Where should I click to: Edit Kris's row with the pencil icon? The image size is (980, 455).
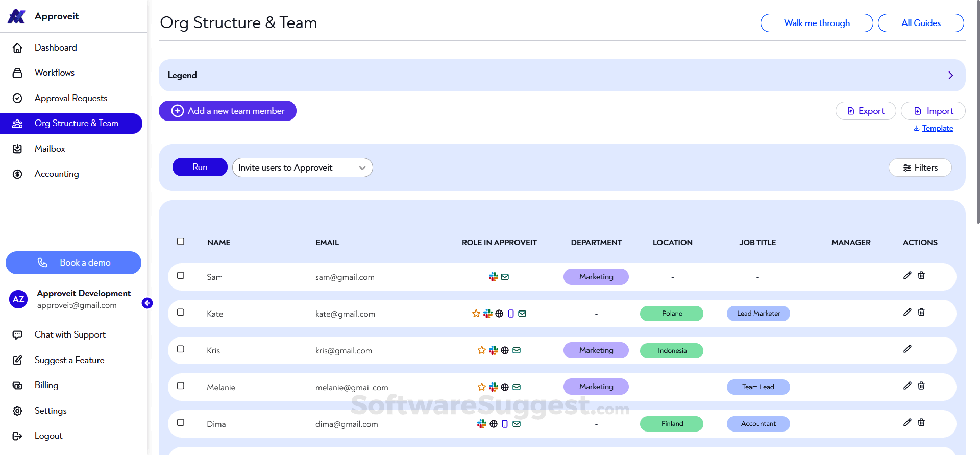(x=907, y=349)
